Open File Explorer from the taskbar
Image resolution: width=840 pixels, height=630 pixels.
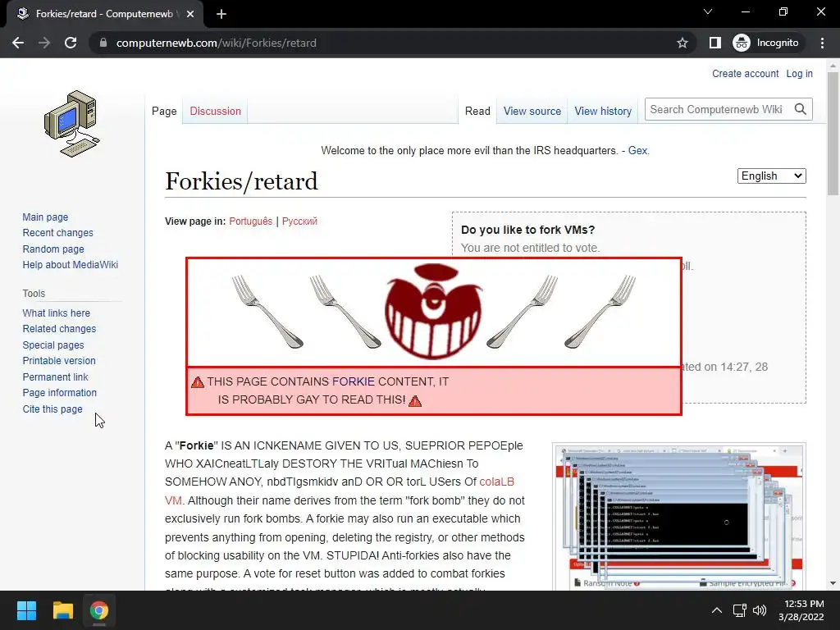[x=62, y=610]
